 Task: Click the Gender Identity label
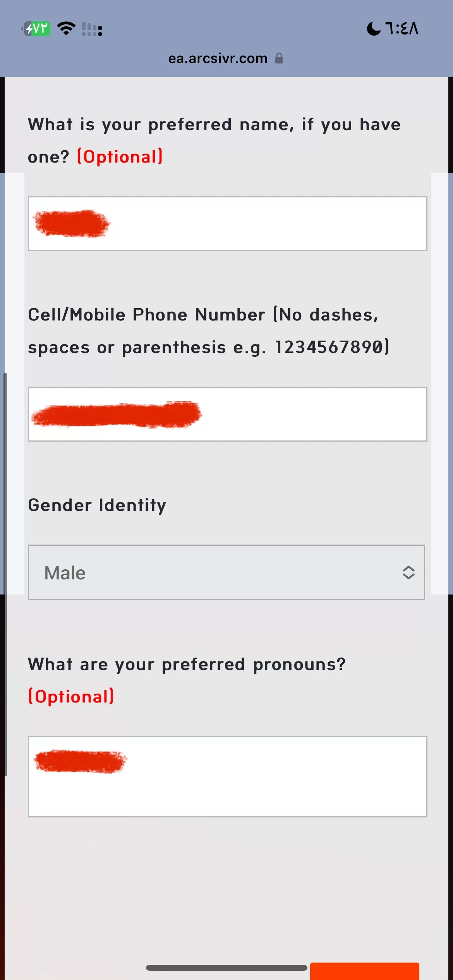pos(97,505)
